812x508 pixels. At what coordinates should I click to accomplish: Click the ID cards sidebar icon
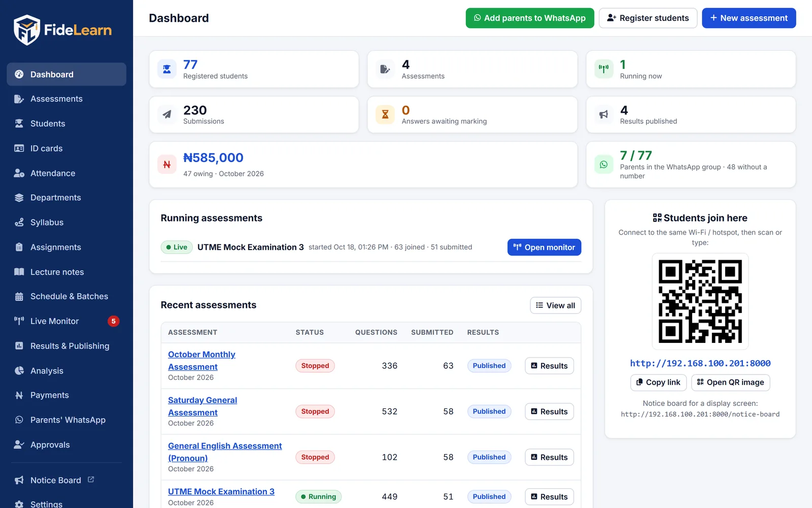(19, 148)
